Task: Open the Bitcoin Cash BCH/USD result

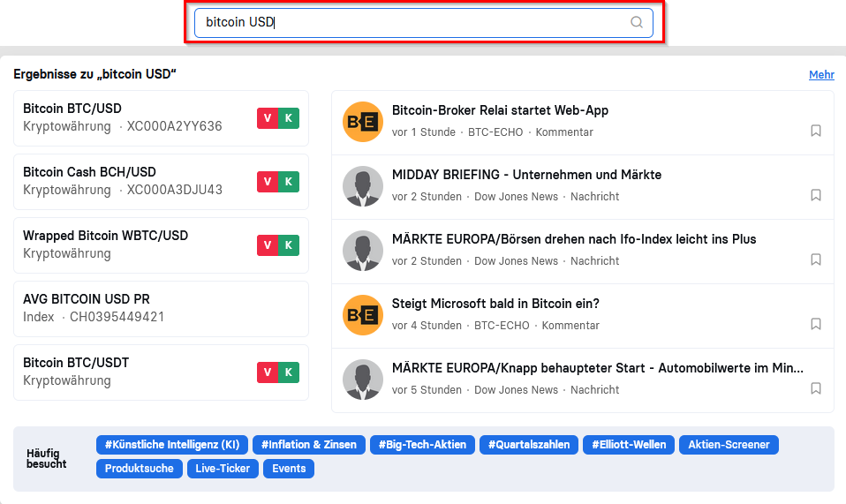Action: (x=161, y=182)
